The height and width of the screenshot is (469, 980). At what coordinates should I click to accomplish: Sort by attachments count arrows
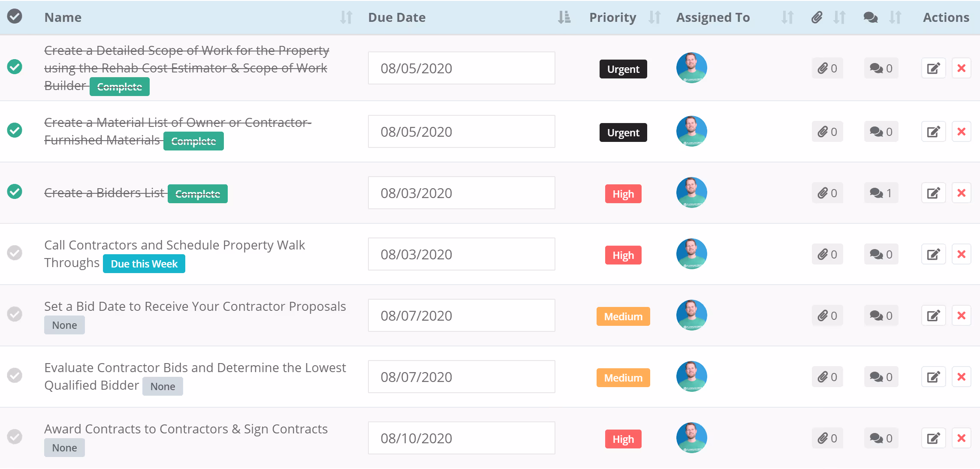pos(839,17)
